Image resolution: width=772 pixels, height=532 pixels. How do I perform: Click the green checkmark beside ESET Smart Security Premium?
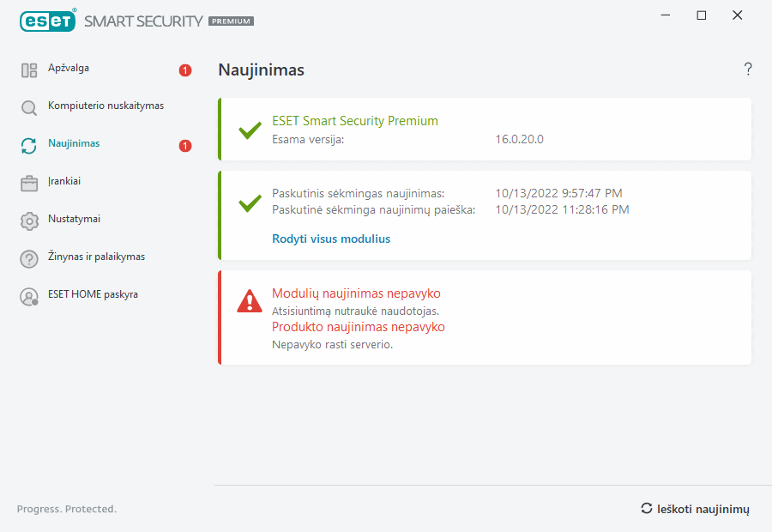pos(250,130)
